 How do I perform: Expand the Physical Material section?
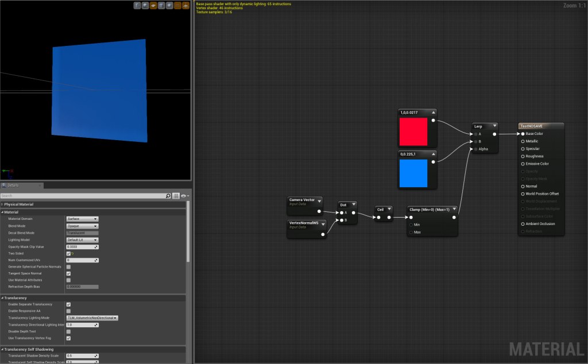(x=2, y=204)
